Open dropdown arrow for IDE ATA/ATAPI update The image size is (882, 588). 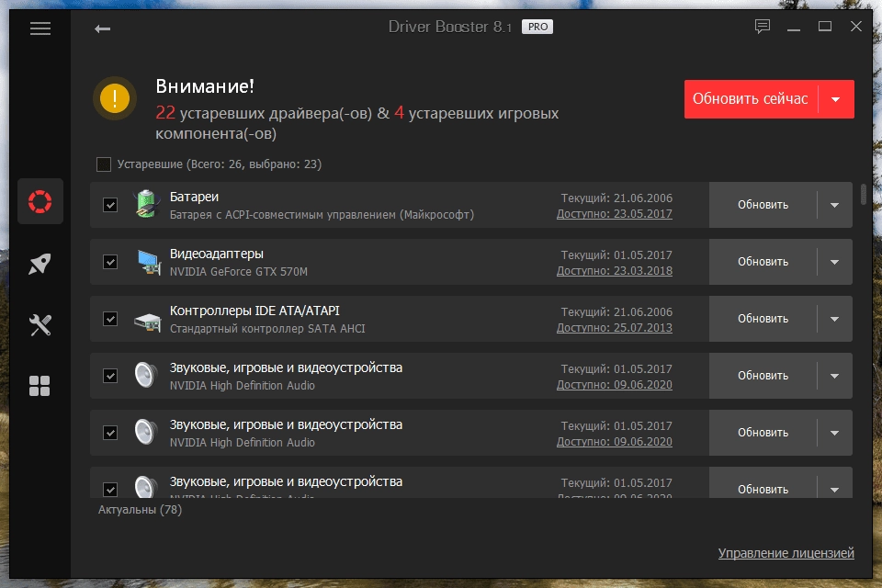(835, 319)
